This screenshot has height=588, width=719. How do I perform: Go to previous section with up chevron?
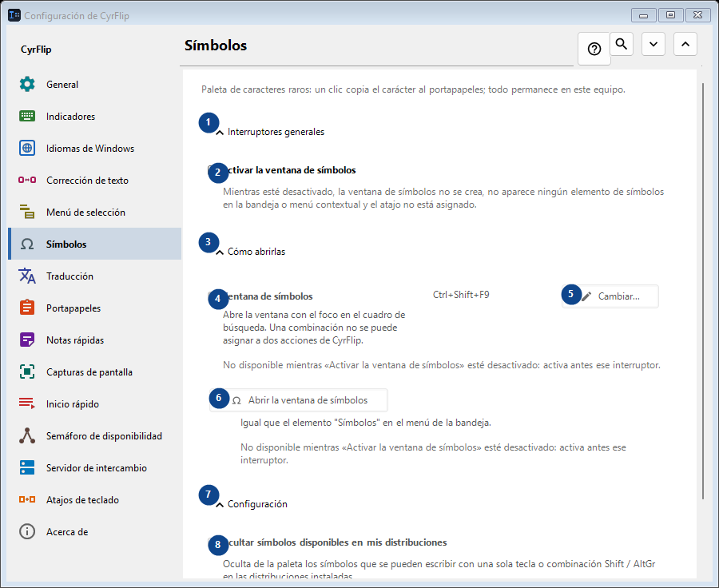point(685,44)
